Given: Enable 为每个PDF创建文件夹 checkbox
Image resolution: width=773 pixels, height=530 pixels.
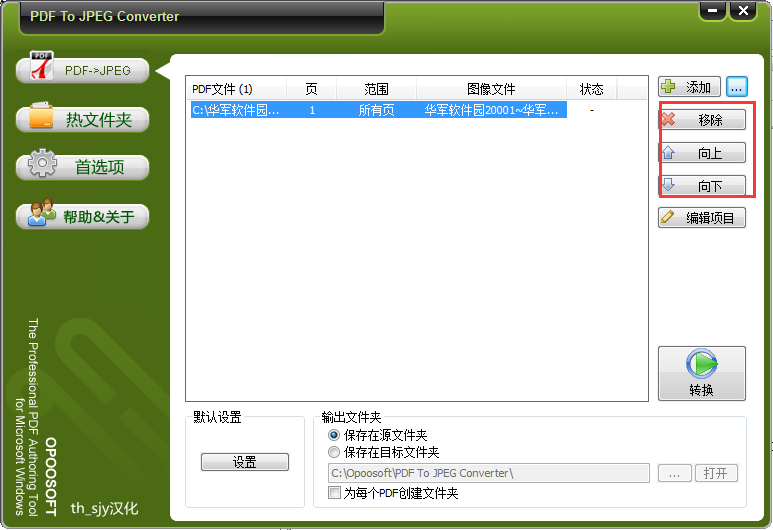Looking at the screenshot, I should click(334, 493).
